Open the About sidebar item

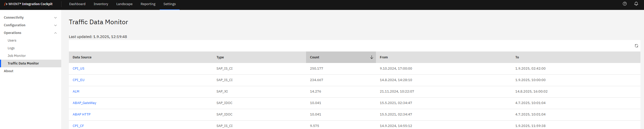click(x=9, y=71)
